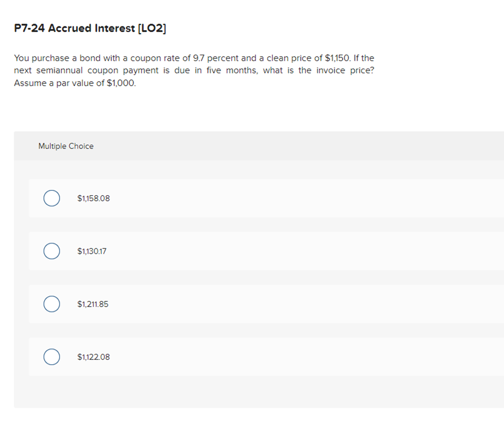Click the $1,211.85 answer label
504x433 pixels.
point(93,304)
